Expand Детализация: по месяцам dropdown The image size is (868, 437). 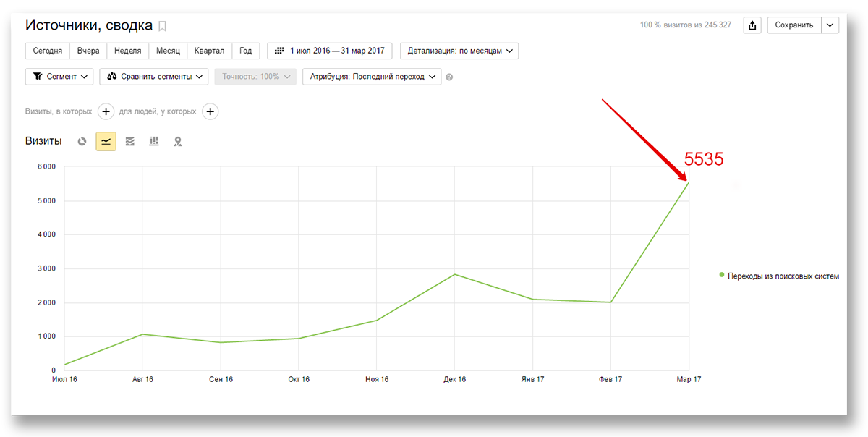point(459,51)
